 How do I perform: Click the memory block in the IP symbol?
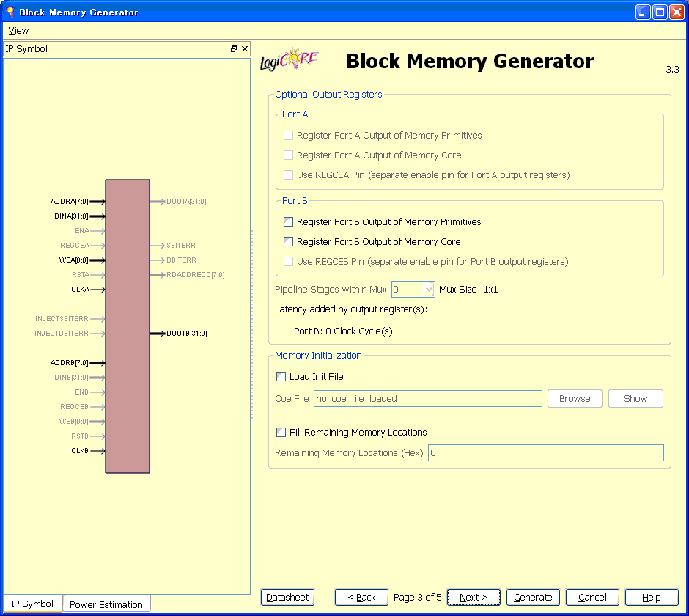128,326
